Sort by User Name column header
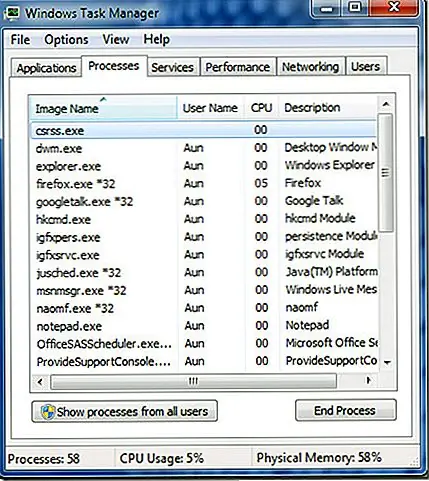This screenshot has width=429, height=481. (x=211, y=108)
